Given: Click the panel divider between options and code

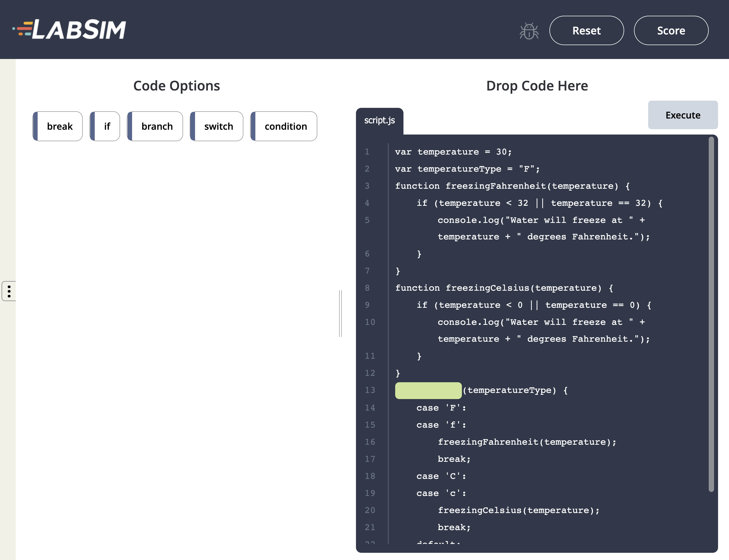Looking at the screenshot, I should pos(340,313).
